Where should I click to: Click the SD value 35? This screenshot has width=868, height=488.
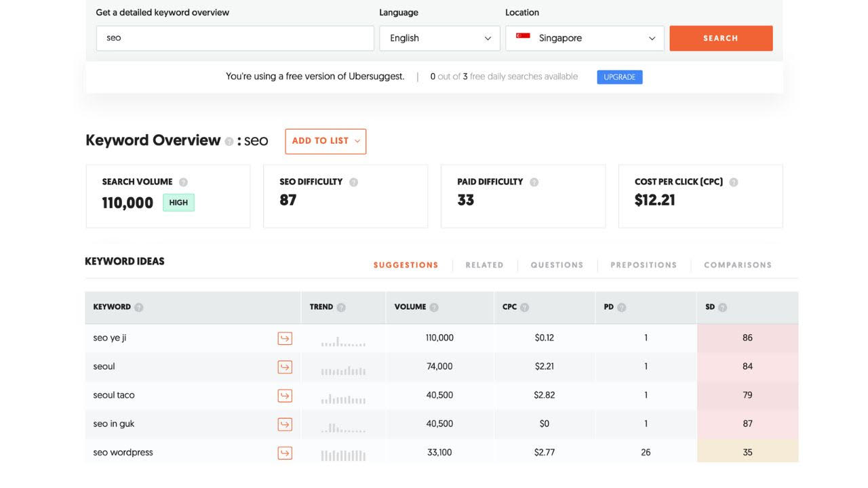click(747, 453)
